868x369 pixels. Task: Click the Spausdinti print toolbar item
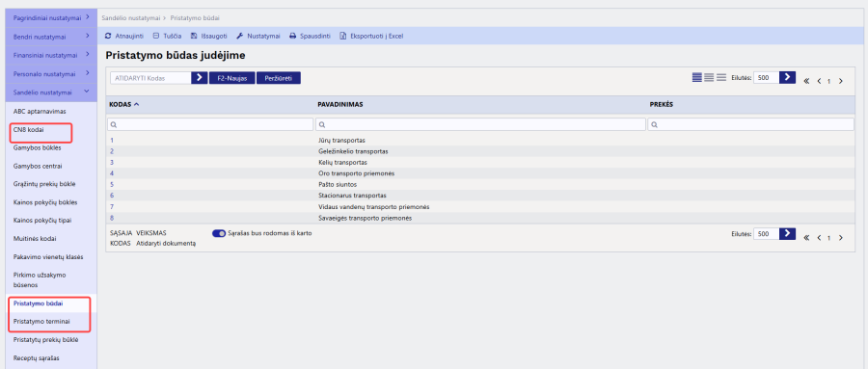coord(310,36)
